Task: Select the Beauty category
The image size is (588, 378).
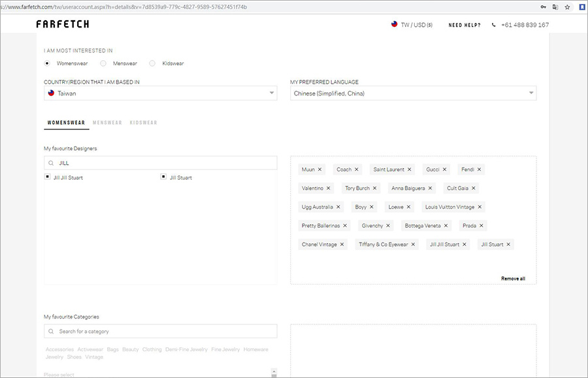Action: point(131,349)
